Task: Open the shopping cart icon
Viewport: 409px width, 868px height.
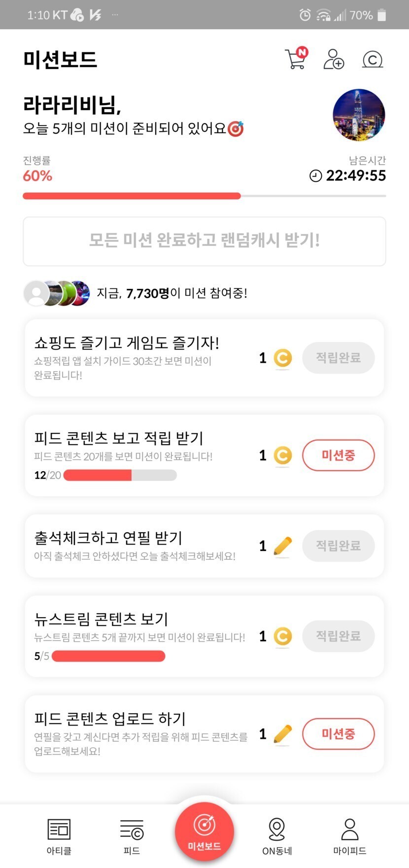Action: click(x=296, y=59)
